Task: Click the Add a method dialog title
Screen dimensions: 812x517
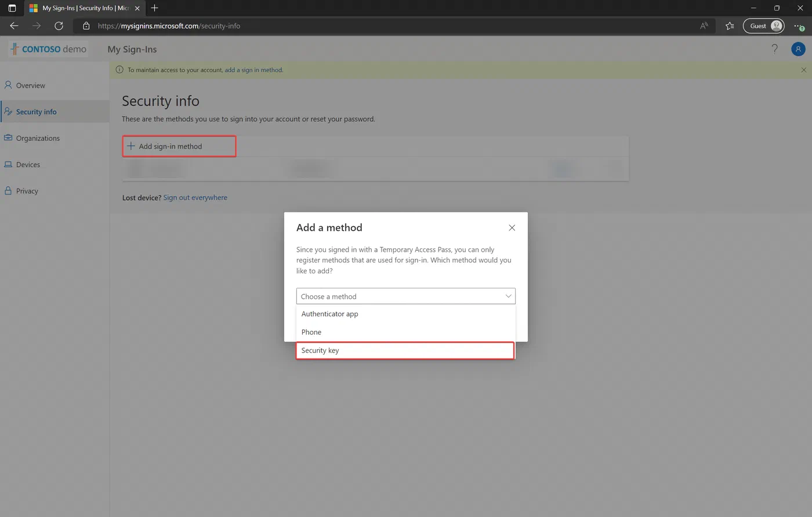Action: (x=329, y=227)
